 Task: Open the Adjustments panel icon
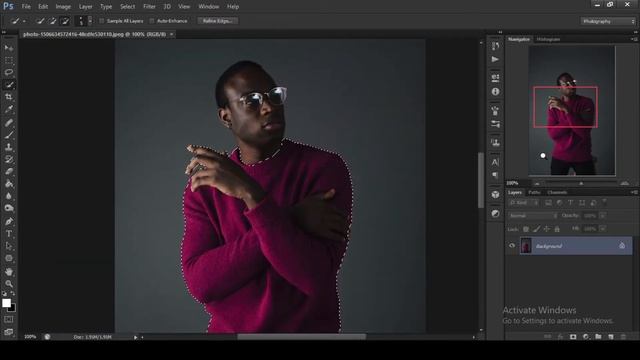coord(495,213)
